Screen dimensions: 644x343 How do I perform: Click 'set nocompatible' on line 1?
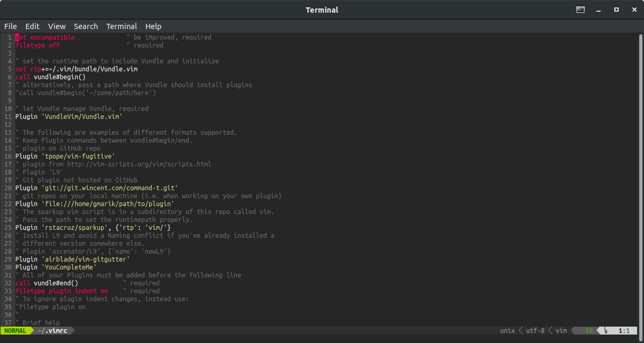pos(45,38)
